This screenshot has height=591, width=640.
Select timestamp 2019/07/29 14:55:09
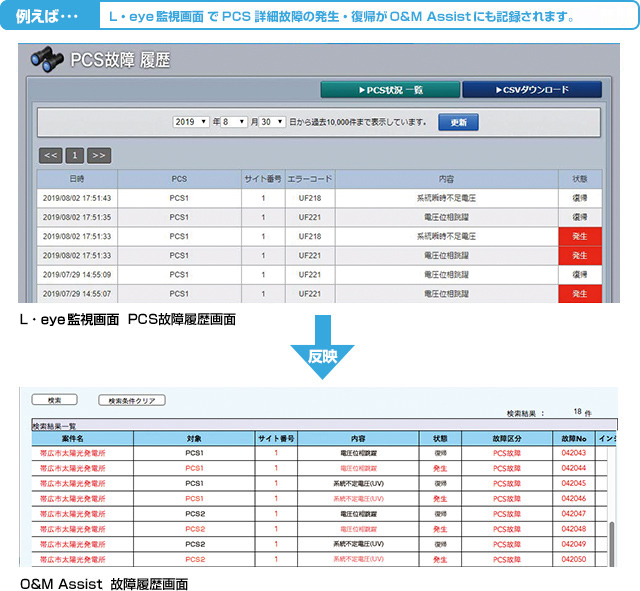77,275
